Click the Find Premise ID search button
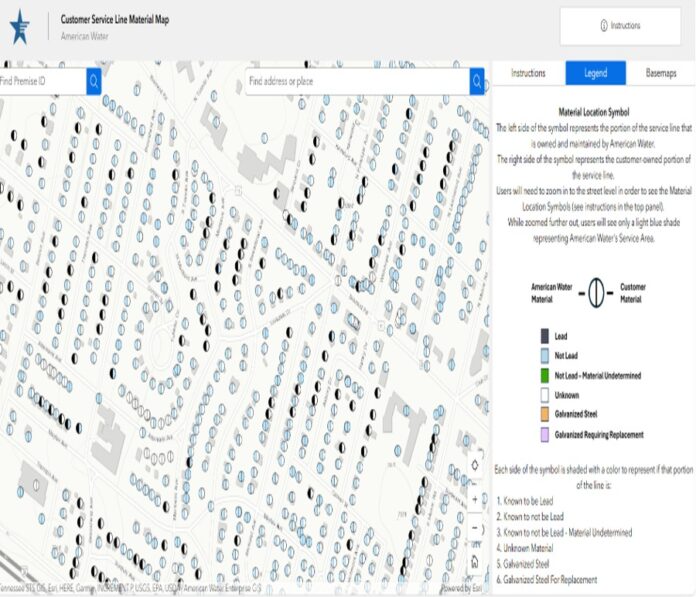696x597 pixels. 94,81
